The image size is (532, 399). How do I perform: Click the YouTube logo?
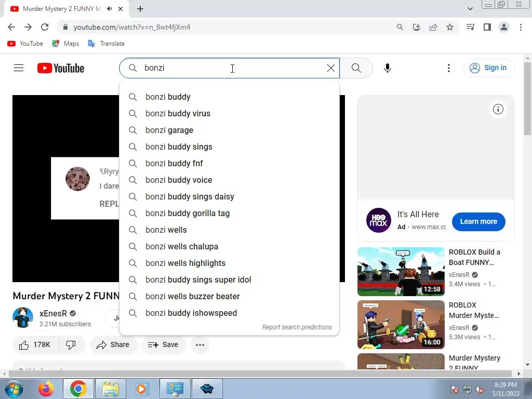click(61, 68)
